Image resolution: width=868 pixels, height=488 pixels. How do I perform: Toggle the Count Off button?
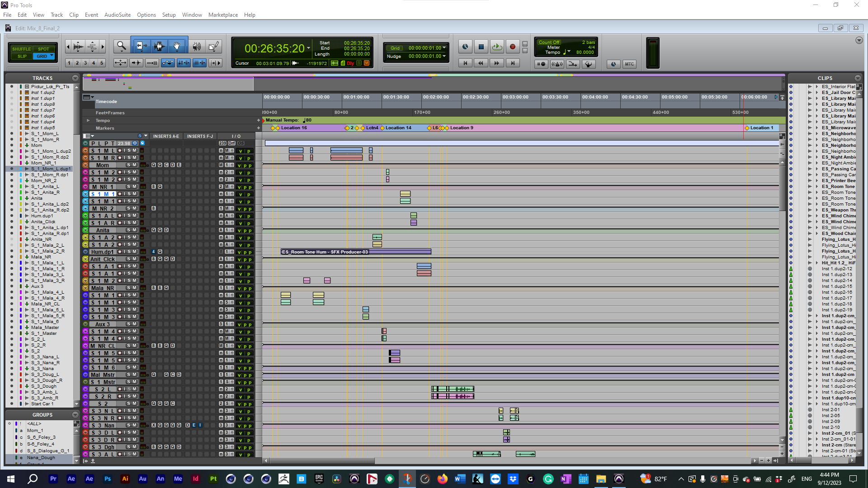[548, 42]
